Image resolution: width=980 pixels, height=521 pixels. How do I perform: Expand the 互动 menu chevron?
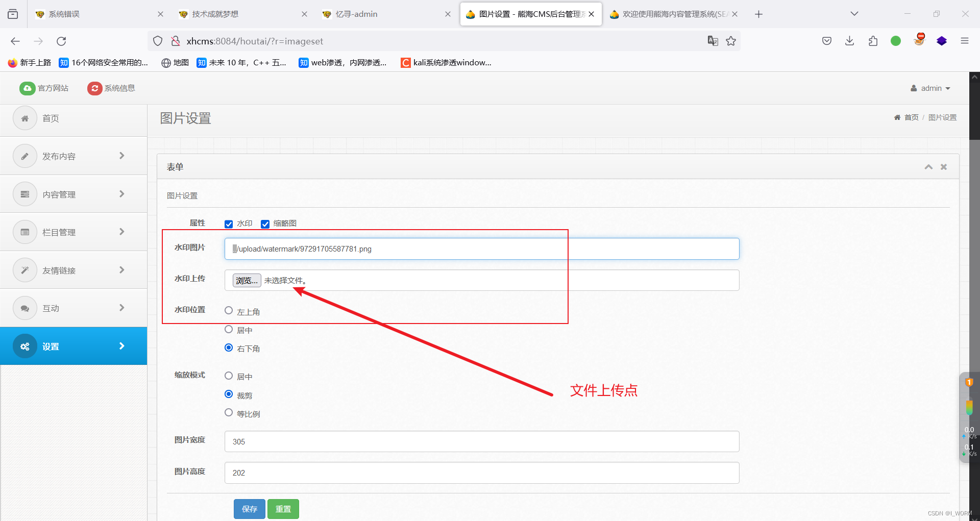[121, 308]
